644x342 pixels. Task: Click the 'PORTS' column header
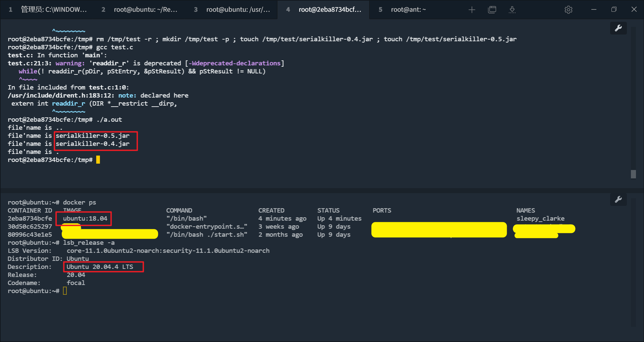point(382,211)
